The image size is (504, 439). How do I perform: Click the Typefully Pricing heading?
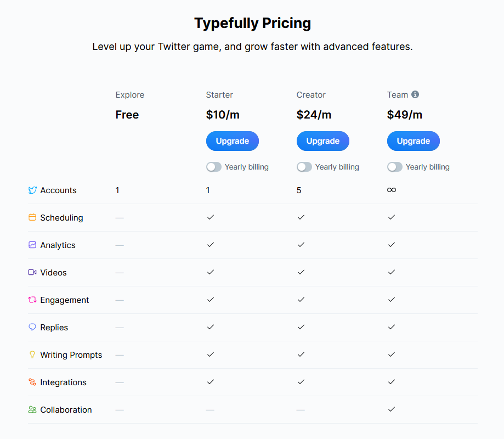point(252,23)
